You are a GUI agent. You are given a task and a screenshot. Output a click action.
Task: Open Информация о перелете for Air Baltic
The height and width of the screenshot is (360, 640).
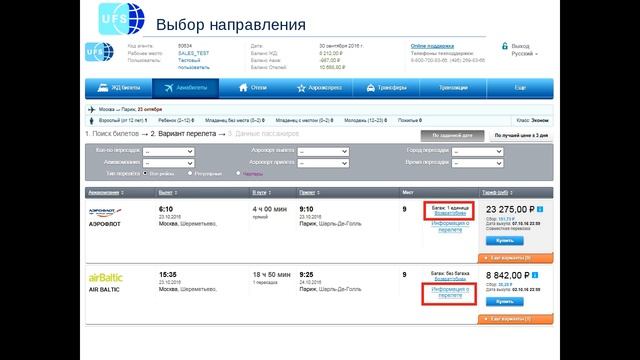point(450,292)
